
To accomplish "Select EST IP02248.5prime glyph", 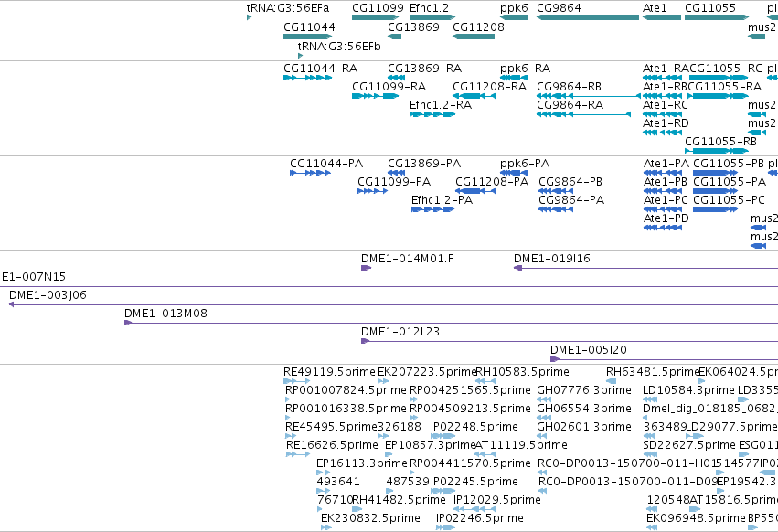I will (x=443, y=436).
